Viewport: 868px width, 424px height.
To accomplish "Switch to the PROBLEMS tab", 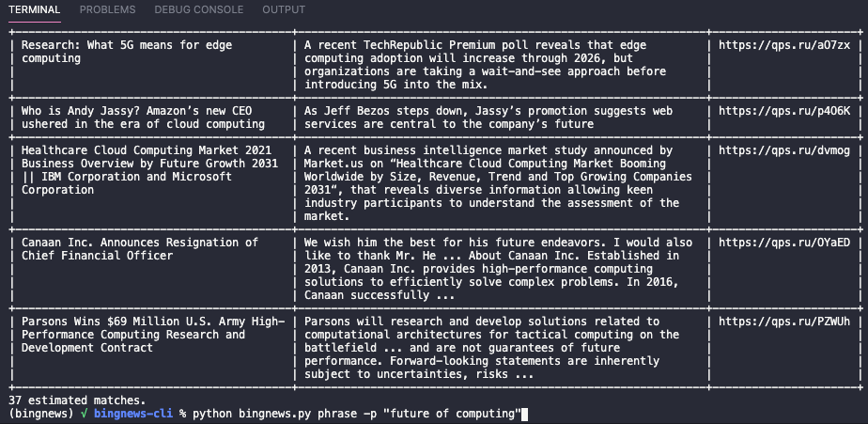I will (107, 9).
